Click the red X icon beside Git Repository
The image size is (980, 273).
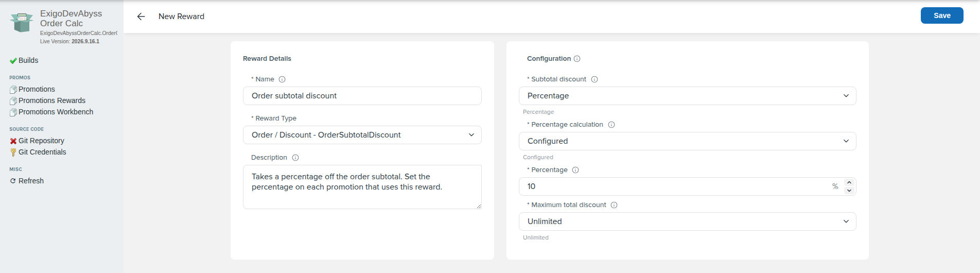pos(13,141)
